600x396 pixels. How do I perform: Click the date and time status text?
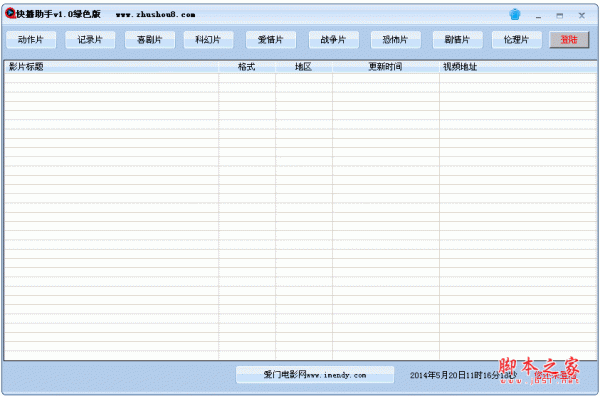click(463, 375)
